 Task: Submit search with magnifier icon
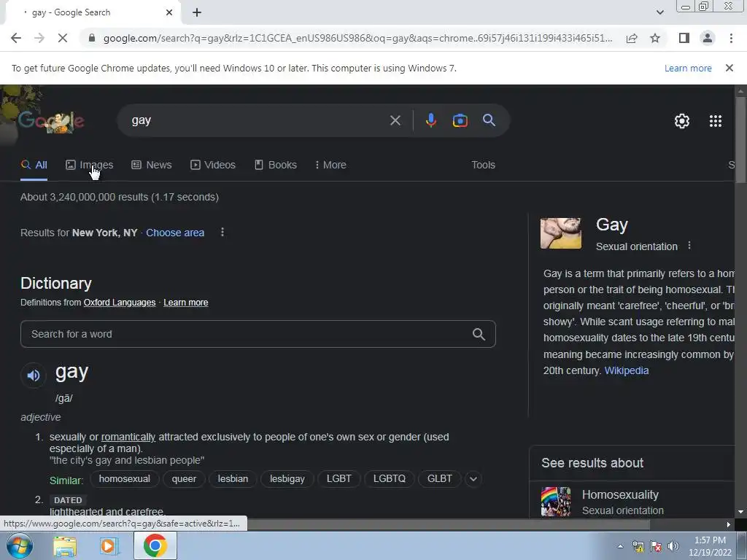tap(489, 120)
